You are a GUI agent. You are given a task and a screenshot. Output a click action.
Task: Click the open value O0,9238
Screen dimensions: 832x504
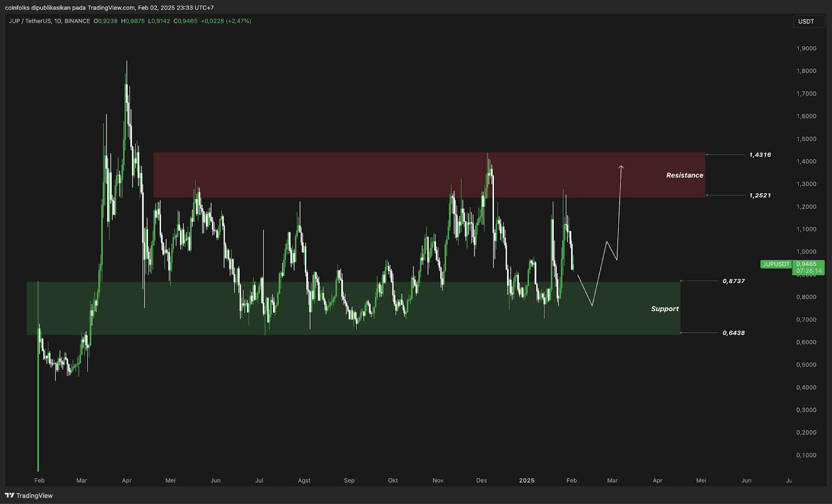pyautogui.click(x=106, y=21)
